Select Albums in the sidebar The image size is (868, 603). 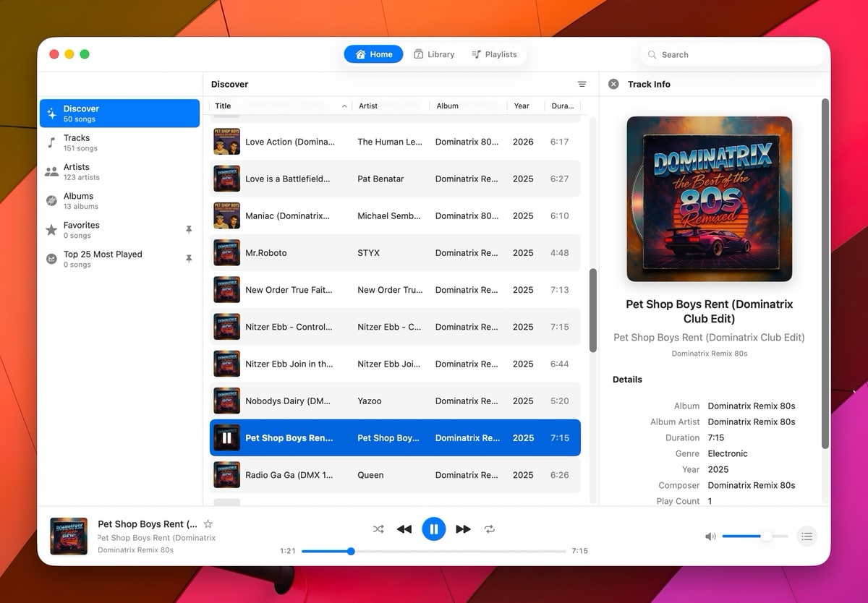coord(78,200)
